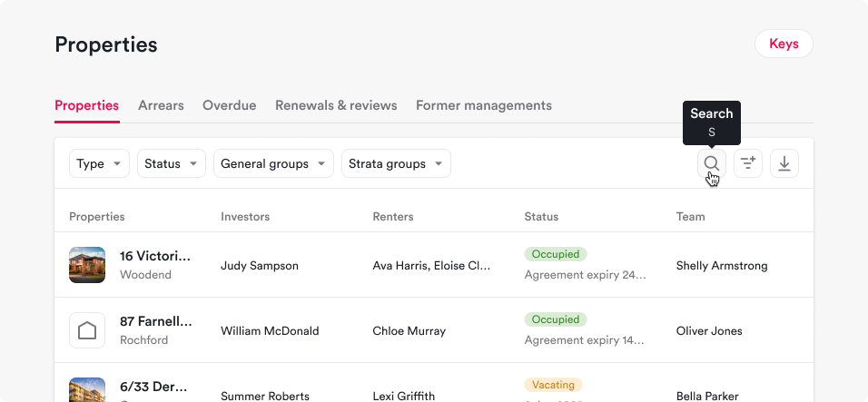Open the Search tool with magnifier icon
The width and height of the screenshot is (868, 402).
click(x=711, y=163)
